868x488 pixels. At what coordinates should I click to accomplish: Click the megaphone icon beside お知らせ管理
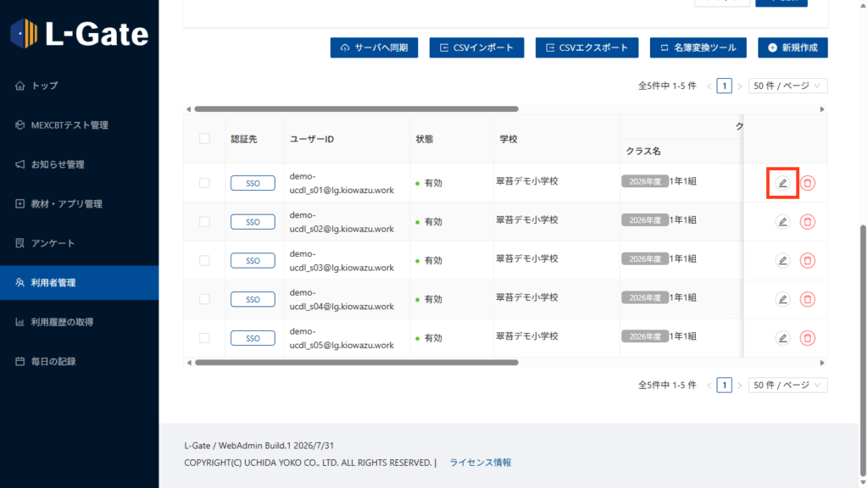click(20, 164)
